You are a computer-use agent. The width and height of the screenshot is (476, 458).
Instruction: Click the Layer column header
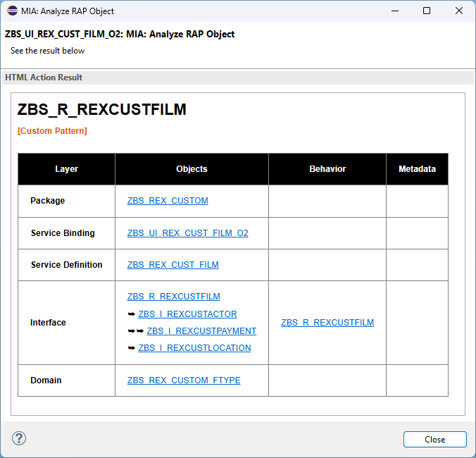[x=66, y=169]
